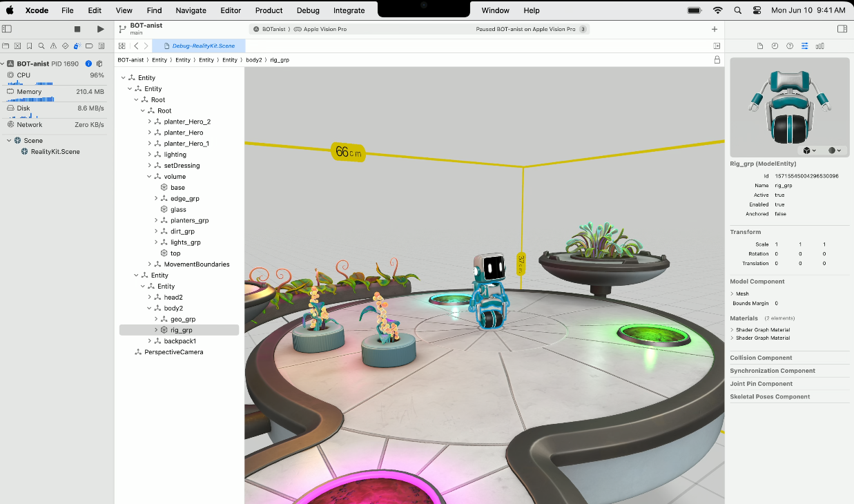Open the File inspector

tap(760, 46)
